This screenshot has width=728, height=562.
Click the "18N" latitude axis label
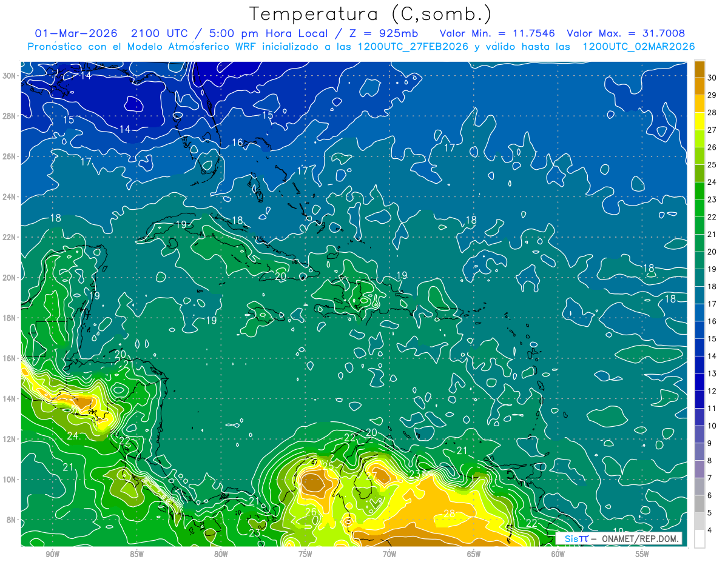click(9, 318)
